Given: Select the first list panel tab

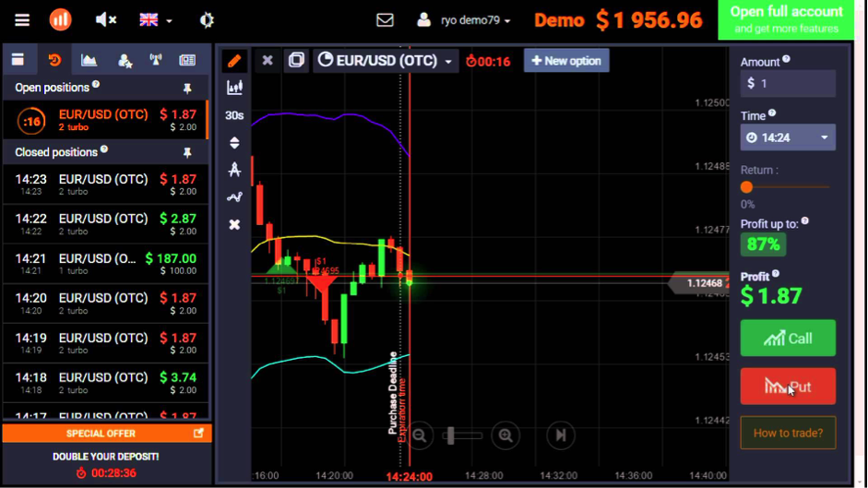Looking at the screenshot, I should pyautogui.click(x=18, y=60).
